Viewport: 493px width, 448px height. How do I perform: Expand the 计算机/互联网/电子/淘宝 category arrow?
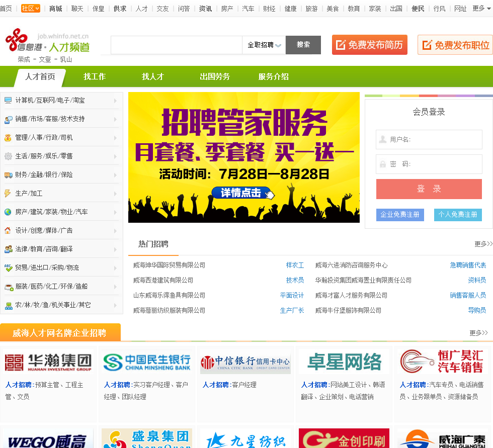pos(115,101)
